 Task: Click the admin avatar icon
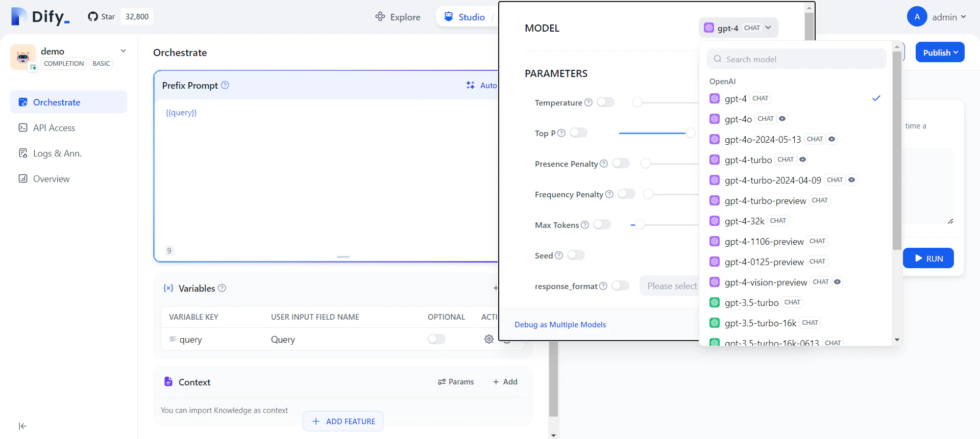point(917,17)
